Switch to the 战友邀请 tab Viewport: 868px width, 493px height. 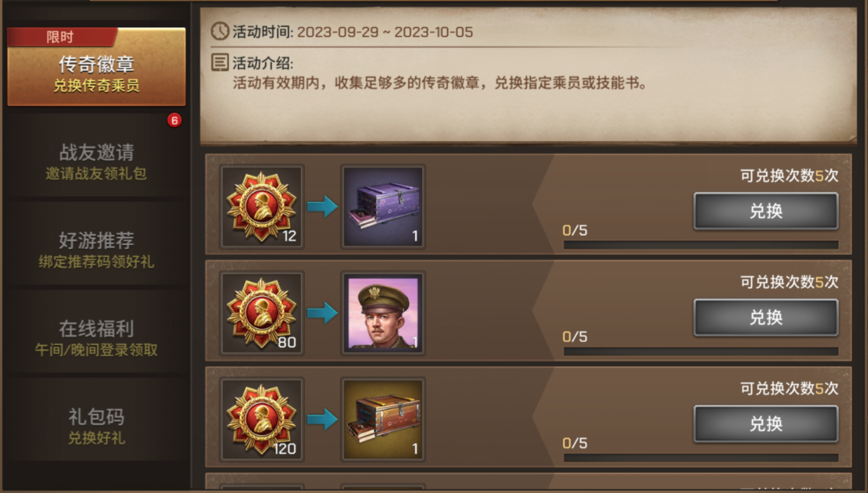coord(96,161)
